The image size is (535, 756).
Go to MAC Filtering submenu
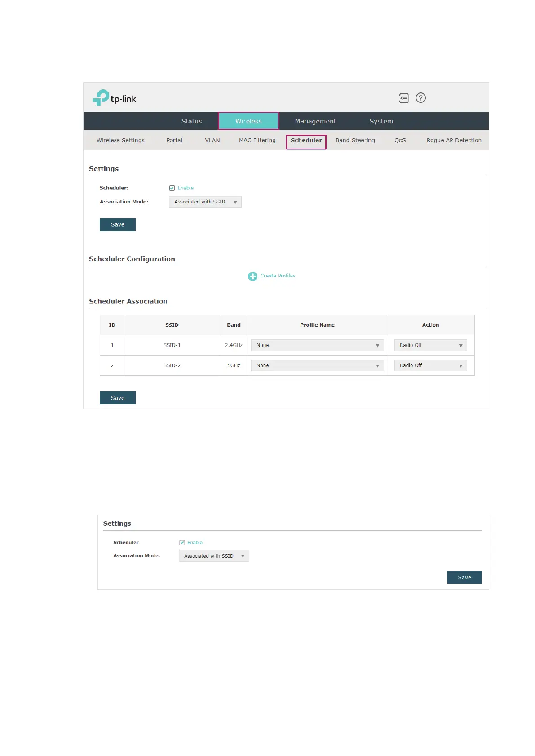click(x=257, y=141)
